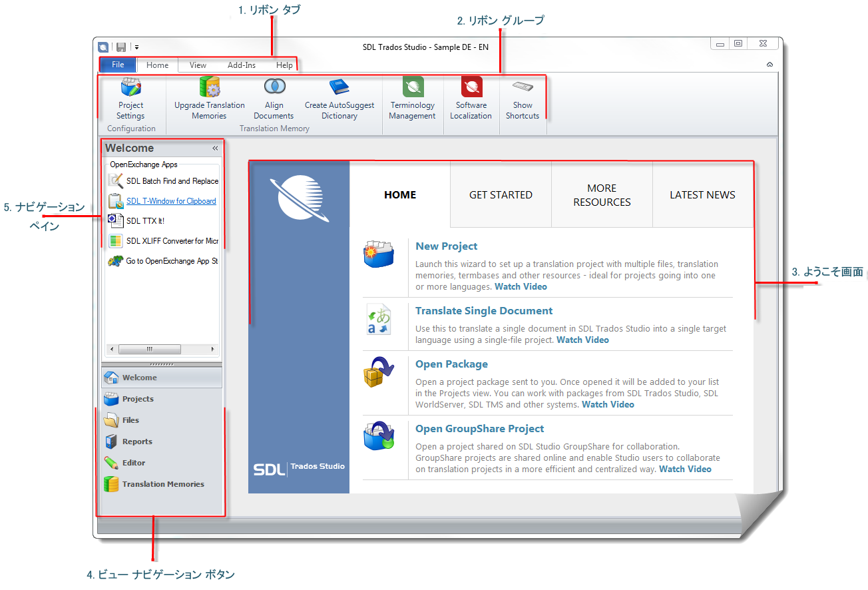
Task: Minimize the ribbon with the chevron
Action: (769, 65)
